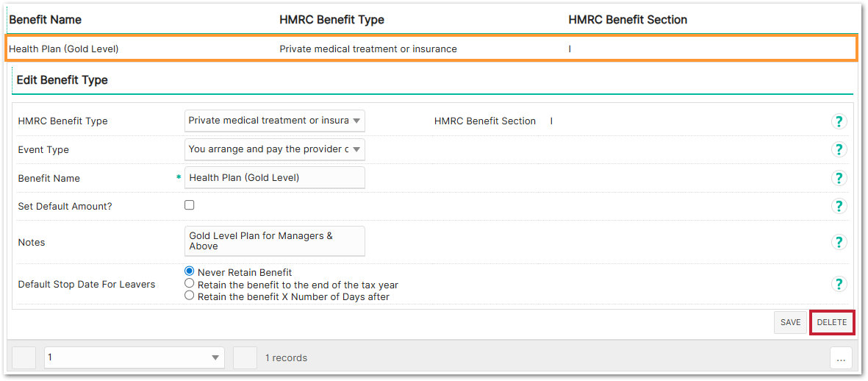868x381 pixels.
Task: Open the page number dropdown
Action: coord(134,357)
